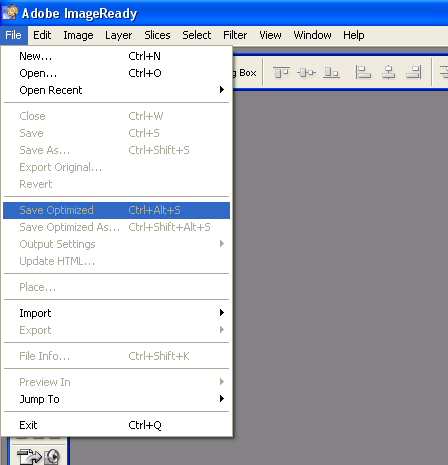The width and height of the screenshot is (448, 465).
Task: Click align right edges icon
Action: tap(414, 72)
